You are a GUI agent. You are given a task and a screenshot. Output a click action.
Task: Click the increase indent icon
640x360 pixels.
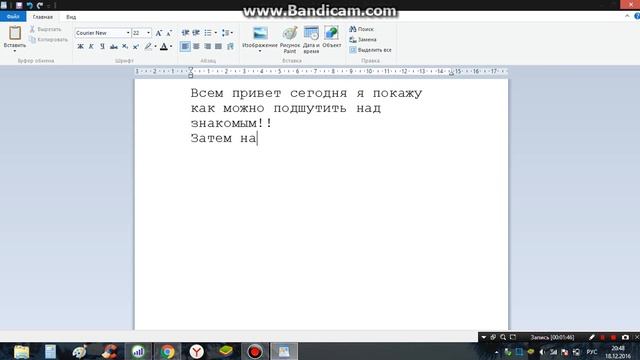coord(196,33)
